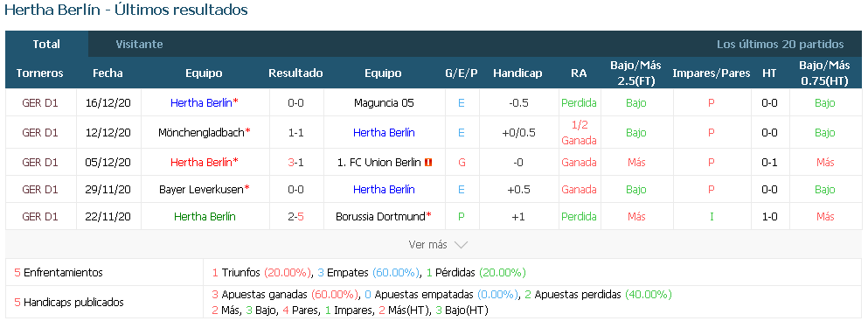
Task: Open Maguncia 05 team link
Action: click(384, 102)
